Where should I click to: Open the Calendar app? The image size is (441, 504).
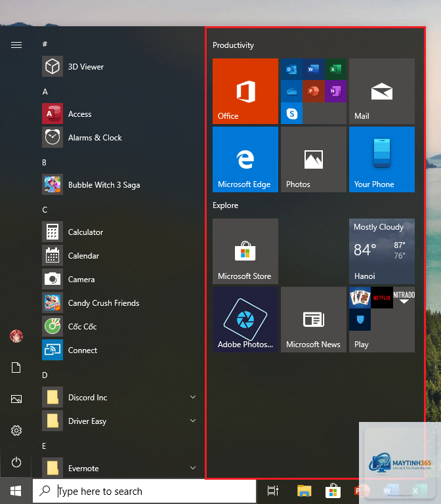(119, 255)
